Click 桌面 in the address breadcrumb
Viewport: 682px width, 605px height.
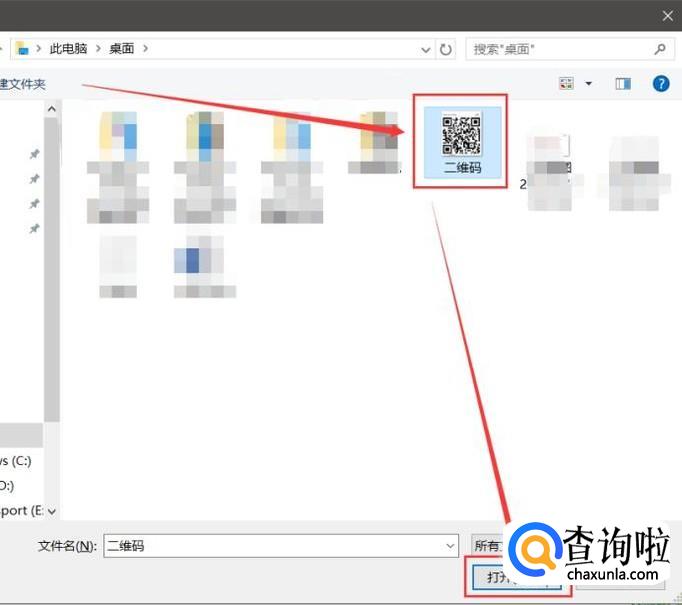point(121,49)
